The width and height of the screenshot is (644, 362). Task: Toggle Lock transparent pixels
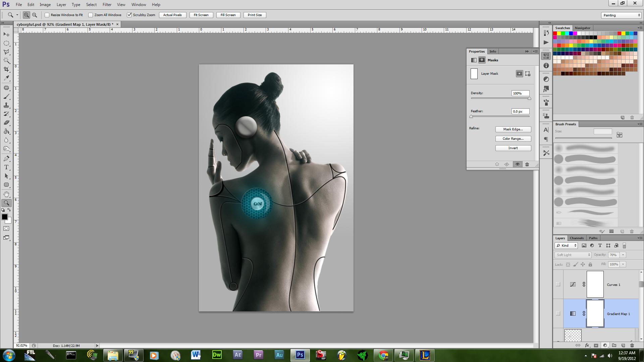[x=568, y=264]
